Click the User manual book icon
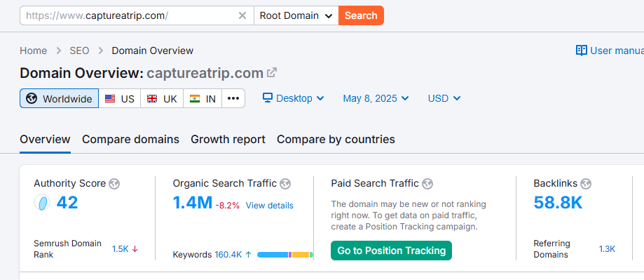Screen dimensions: 644x280 click(581, 51)
